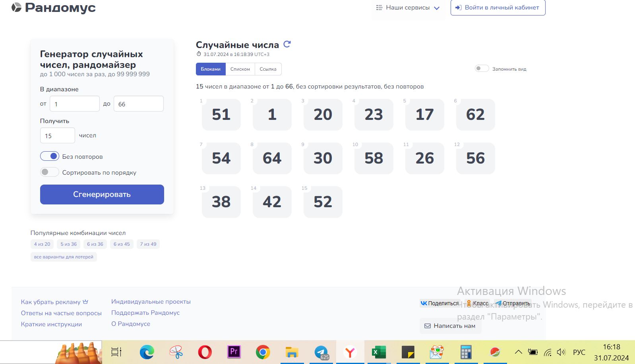Open Microsoft Edge from the taskbar
The height and width of the screenshot is (364, 635).
[x=147, y=352]
